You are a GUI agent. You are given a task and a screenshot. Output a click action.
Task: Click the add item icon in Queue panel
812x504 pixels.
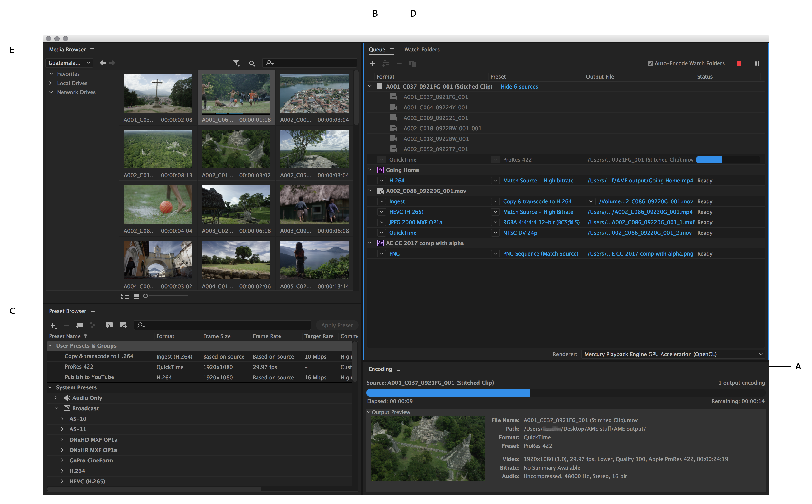click(372, 63)
